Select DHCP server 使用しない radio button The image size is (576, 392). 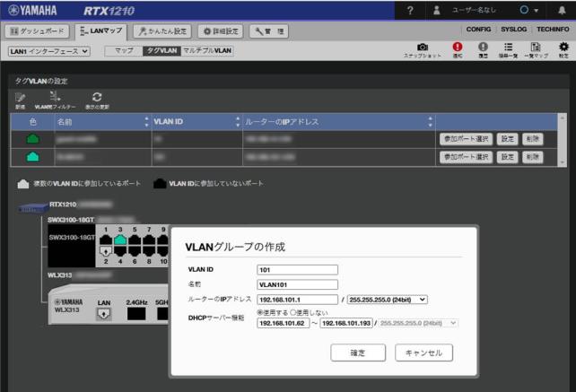click(x=292, y=313)
